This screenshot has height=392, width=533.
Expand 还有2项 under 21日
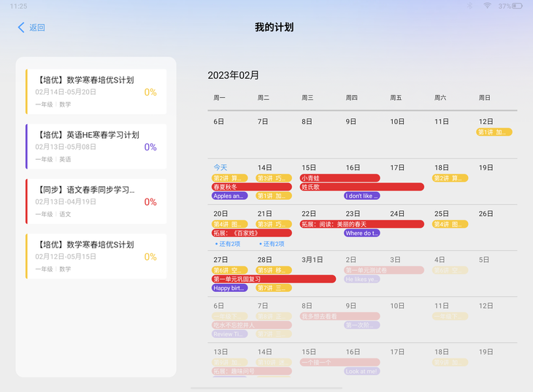pos(272,244)
